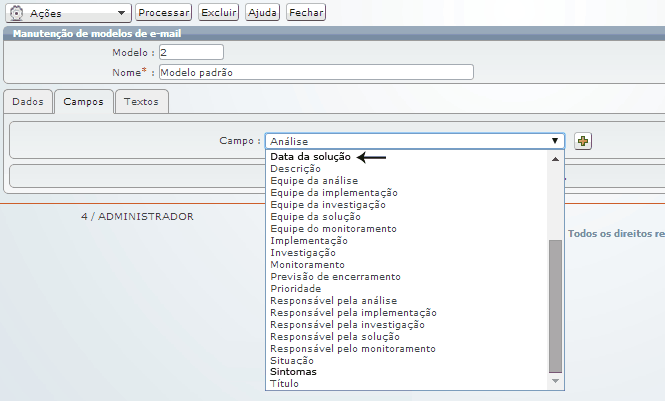Click the Fechar button
This screenshot has width=665, height=401.
(306, 13)
